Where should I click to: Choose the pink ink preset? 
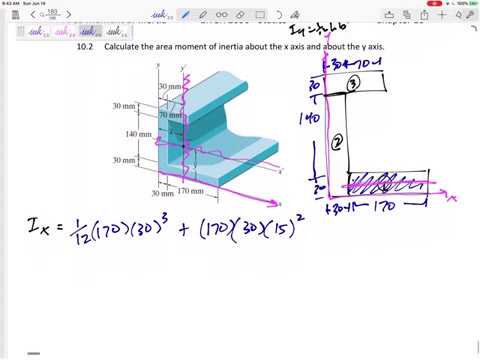pos(65,32)
